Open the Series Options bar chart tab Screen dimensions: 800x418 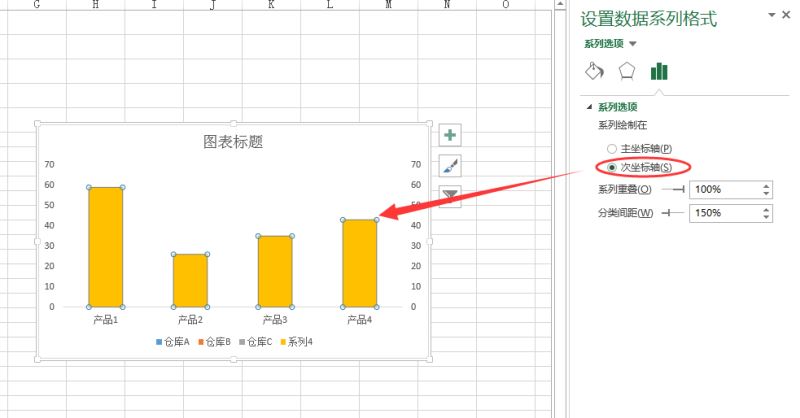659,71
